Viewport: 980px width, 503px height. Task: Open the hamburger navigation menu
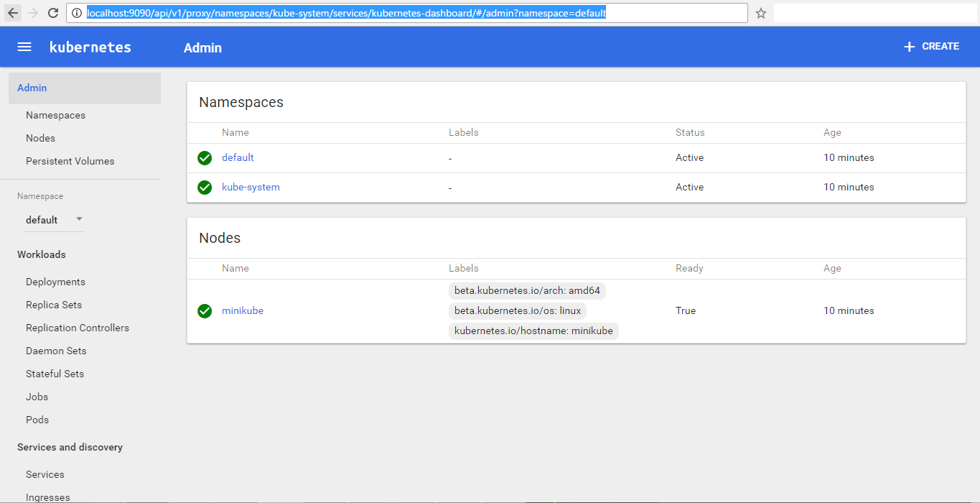[24, 47]
